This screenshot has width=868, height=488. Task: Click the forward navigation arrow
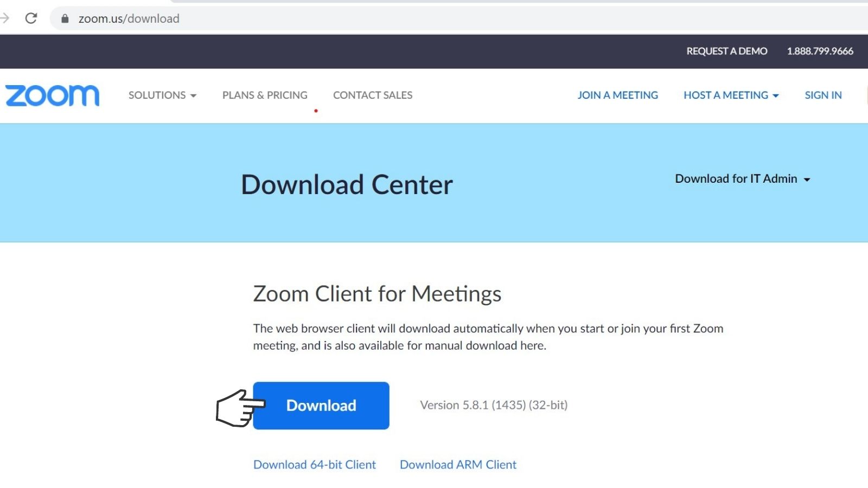click(x=4, y=18)
